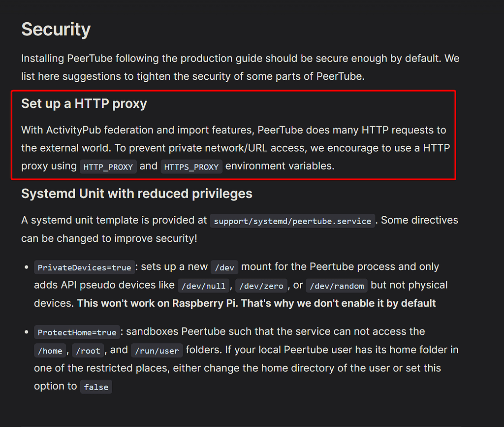Click the /dev/zero code snippet
This screenshot has width=504, height=427.
coord(261,286)
